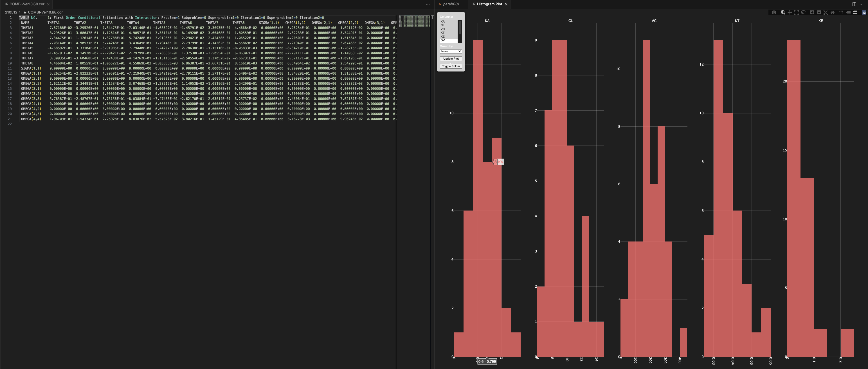The width and height of the screenshot is (868, 369).
Task: Select COMBI-Ver10.68.cor editor tab
Action: [27, 4]
